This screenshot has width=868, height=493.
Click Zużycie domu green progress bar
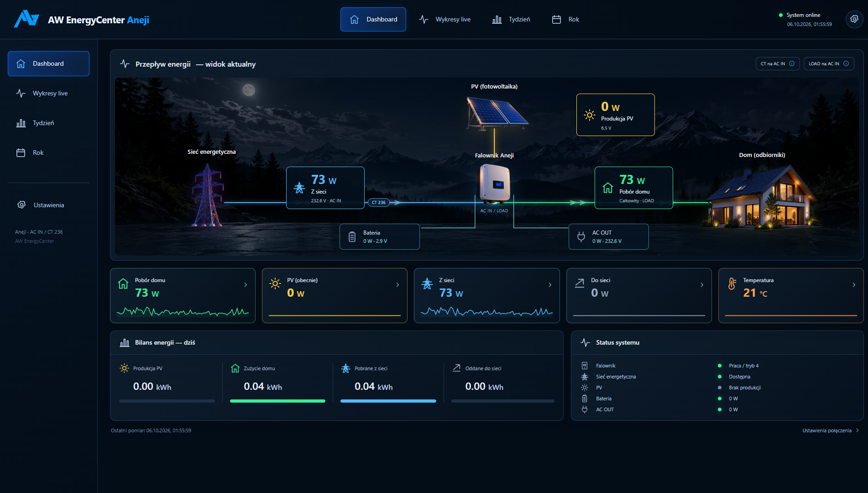pos(277,401)
